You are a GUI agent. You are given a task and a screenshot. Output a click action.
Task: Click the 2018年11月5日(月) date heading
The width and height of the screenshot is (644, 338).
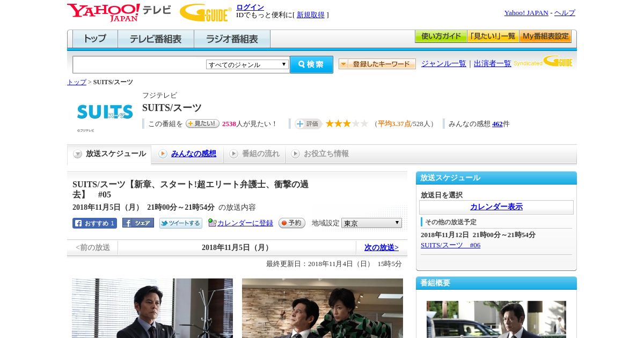coord(237,247)
